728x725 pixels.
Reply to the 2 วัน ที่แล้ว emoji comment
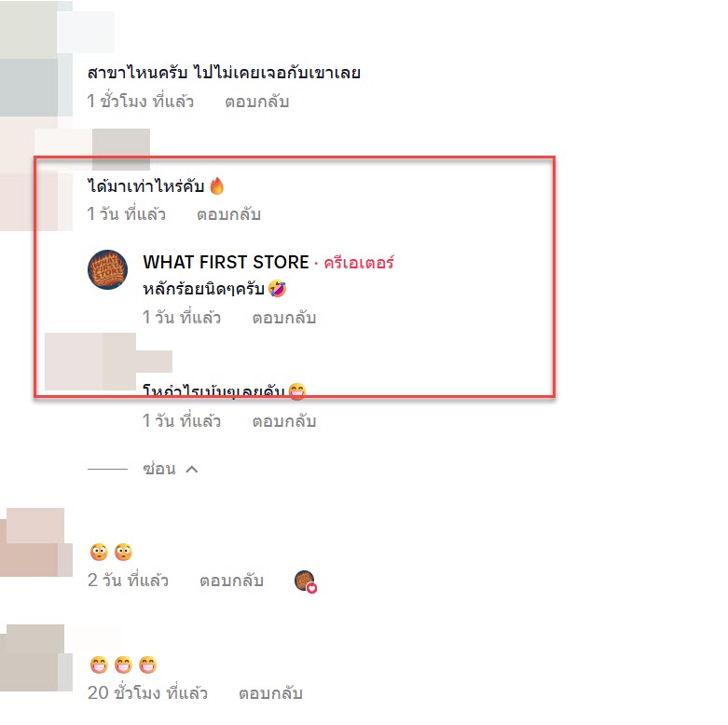(x=231, y=581)
